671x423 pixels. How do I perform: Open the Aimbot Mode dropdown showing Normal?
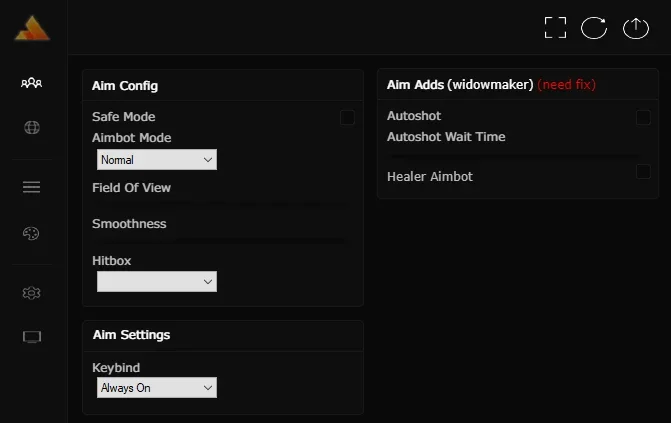pos(157,160)
